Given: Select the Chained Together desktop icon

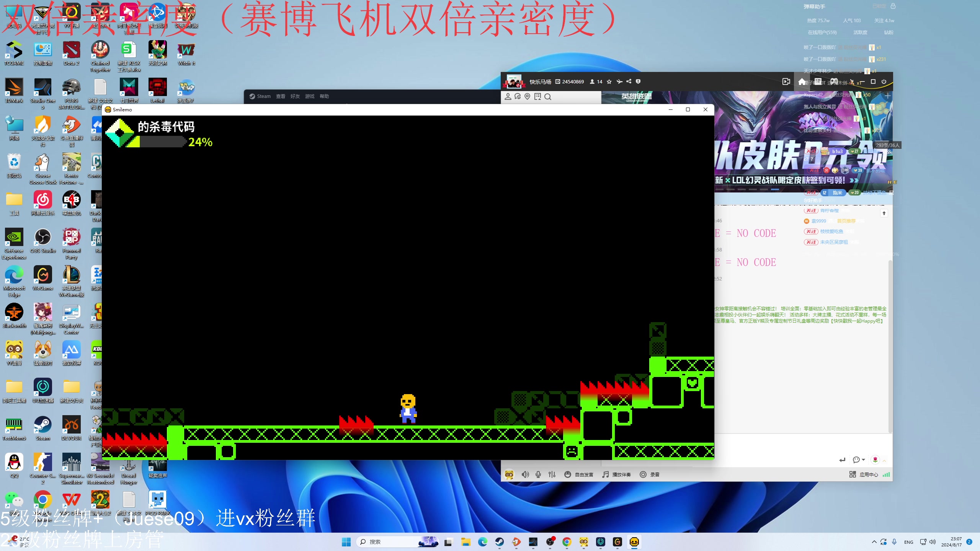Looking at the screenshot, I should pyautogui.click(x=100, y=56).
